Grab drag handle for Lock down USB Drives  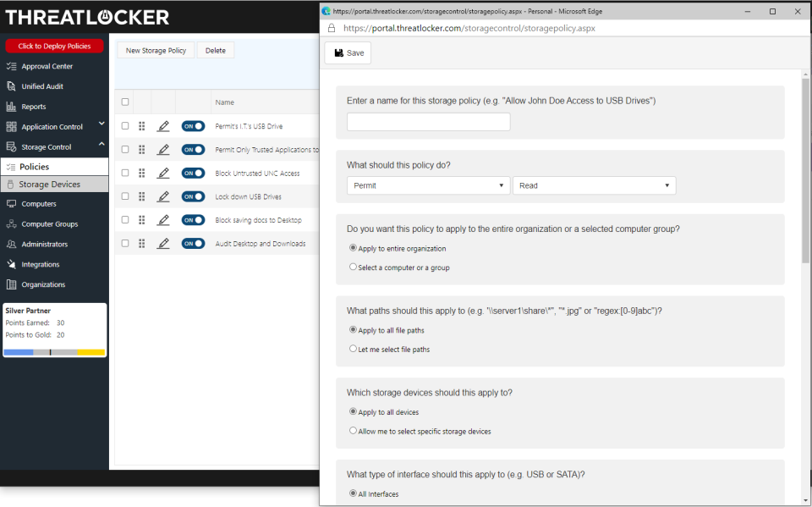pos(142,196)
